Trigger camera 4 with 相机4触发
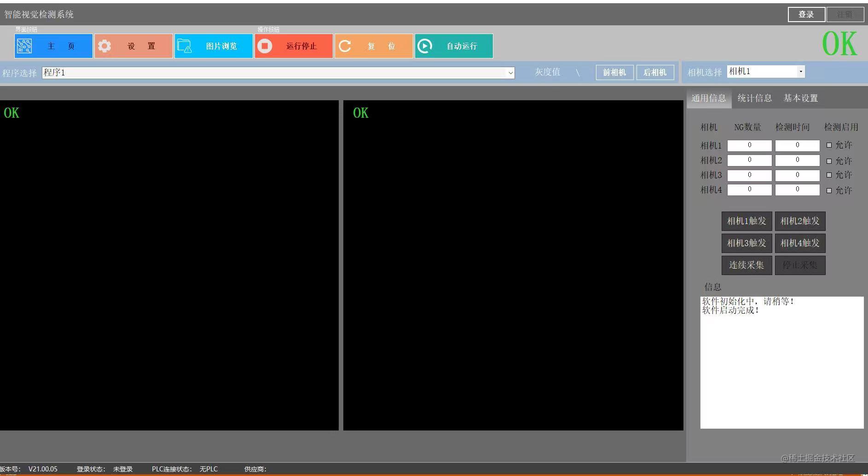 (800, 243)
